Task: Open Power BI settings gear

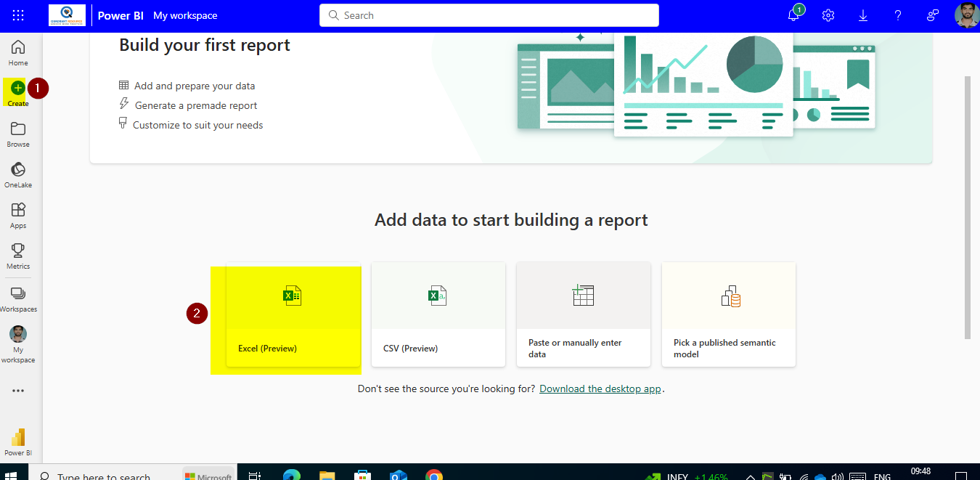Action: coord(828,15)
